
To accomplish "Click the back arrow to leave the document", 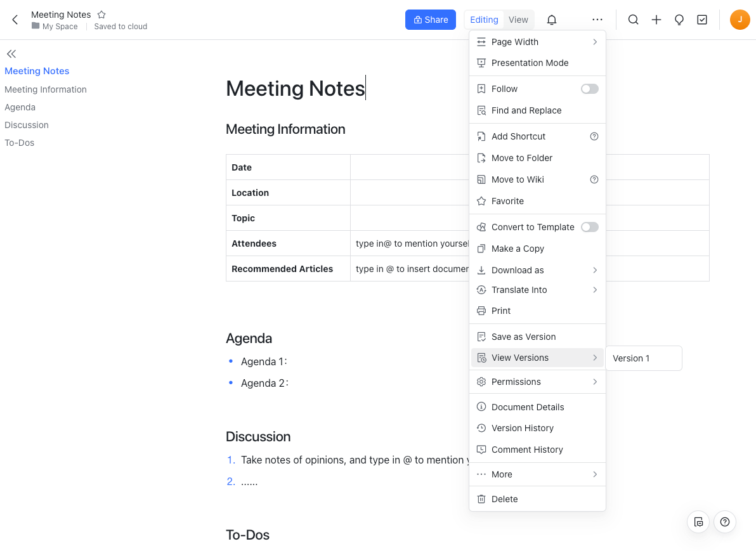I will click(14, 20).
